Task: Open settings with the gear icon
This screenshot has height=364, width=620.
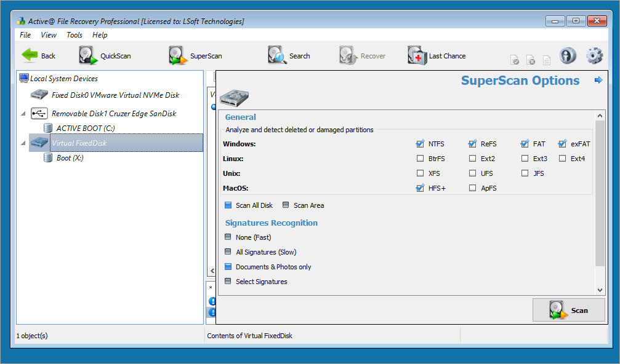Action: (x=594, y=55)
